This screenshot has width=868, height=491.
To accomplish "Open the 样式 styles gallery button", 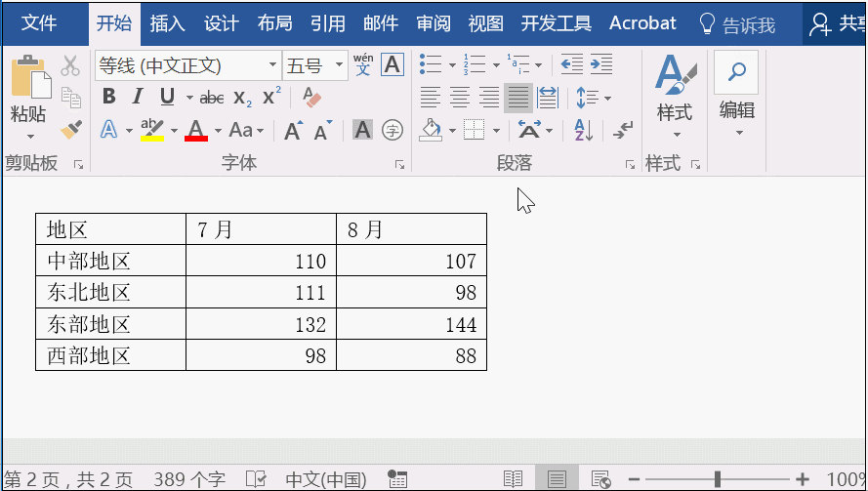I will (675, 97).
